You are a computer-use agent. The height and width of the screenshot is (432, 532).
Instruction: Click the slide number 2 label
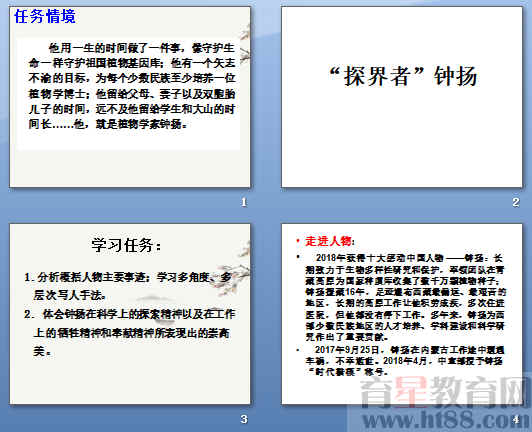pyautogui.click(x=516, y=202)
